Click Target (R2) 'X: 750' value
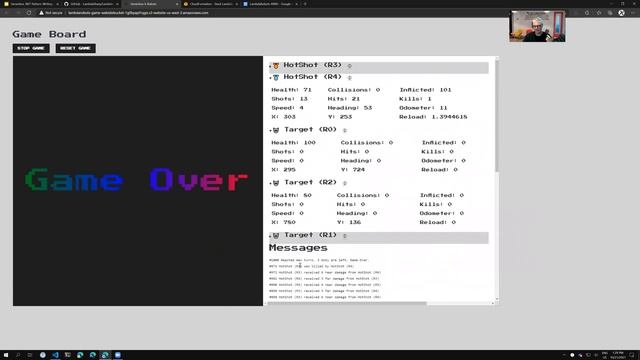The width and height of the screenshot is (640, 360). pyautogui.click(x=283, y=222)
